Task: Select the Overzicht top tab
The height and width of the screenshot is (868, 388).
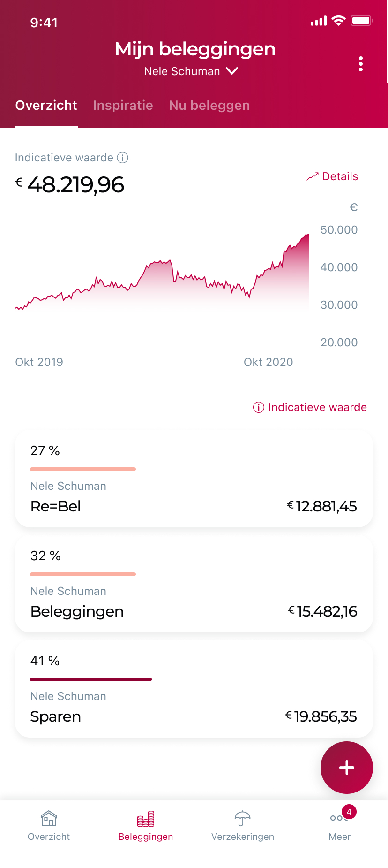Action: pyautogui.click(x=46, y=106)
